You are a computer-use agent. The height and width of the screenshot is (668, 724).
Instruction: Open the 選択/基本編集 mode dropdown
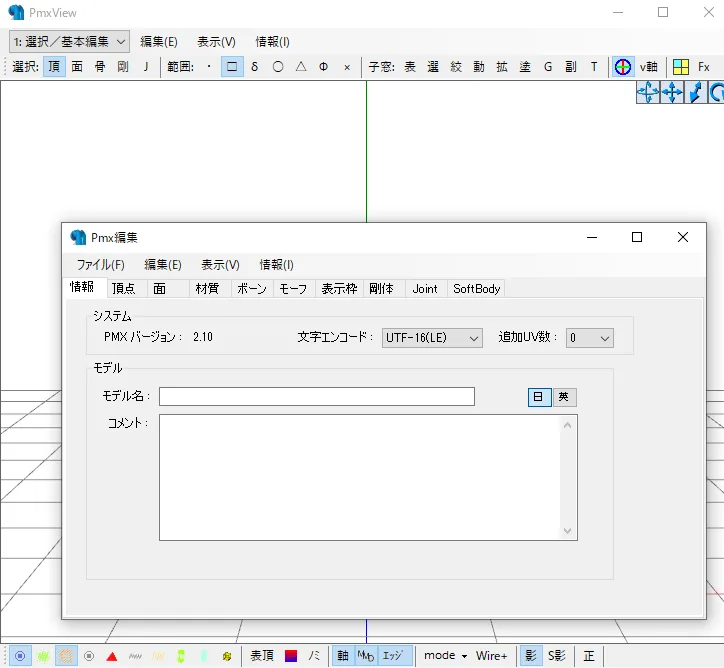click(x=69, y=41)
